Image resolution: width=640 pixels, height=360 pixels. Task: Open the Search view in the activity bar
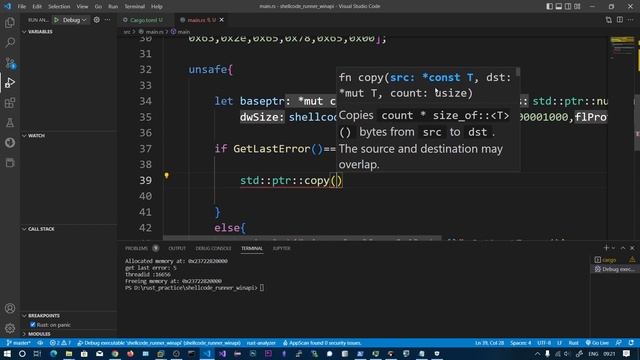click(x=10, y=42)
